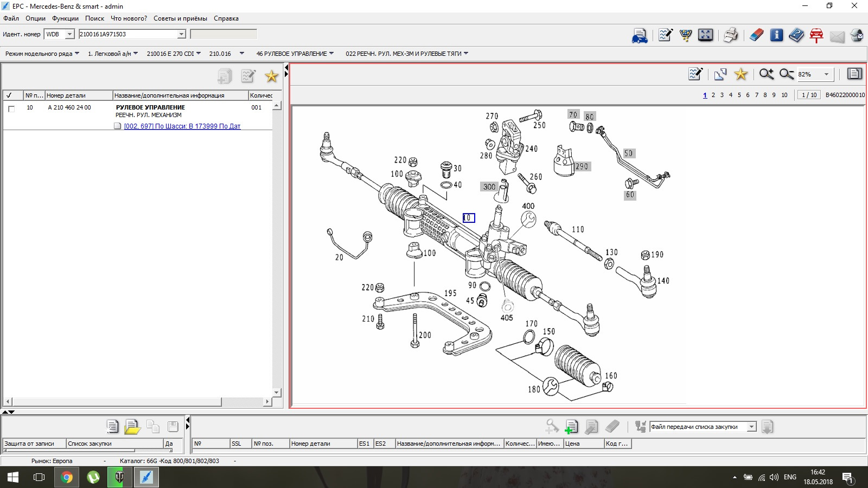Click the VIN number input field
The image size is (868, 488).
click(128, 34)
